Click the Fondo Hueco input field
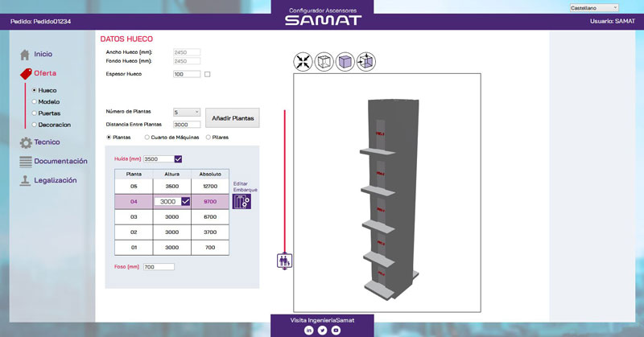This screenshot has width=644, height=337. click(187, 61)
